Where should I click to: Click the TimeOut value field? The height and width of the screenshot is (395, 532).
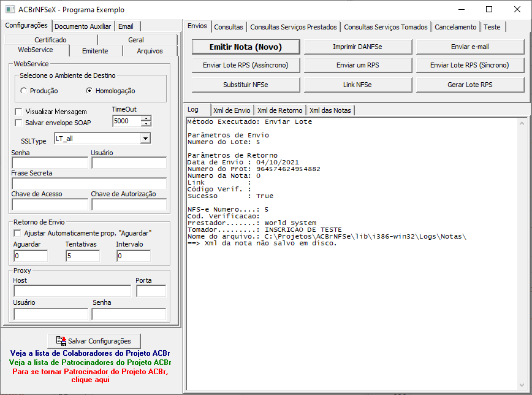coord(127,121)
